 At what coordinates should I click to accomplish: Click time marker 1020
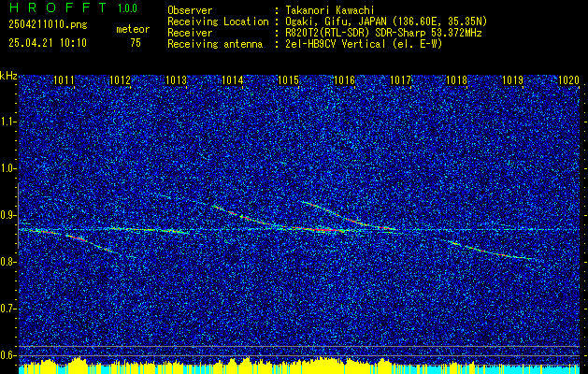[x=569, y=79]
